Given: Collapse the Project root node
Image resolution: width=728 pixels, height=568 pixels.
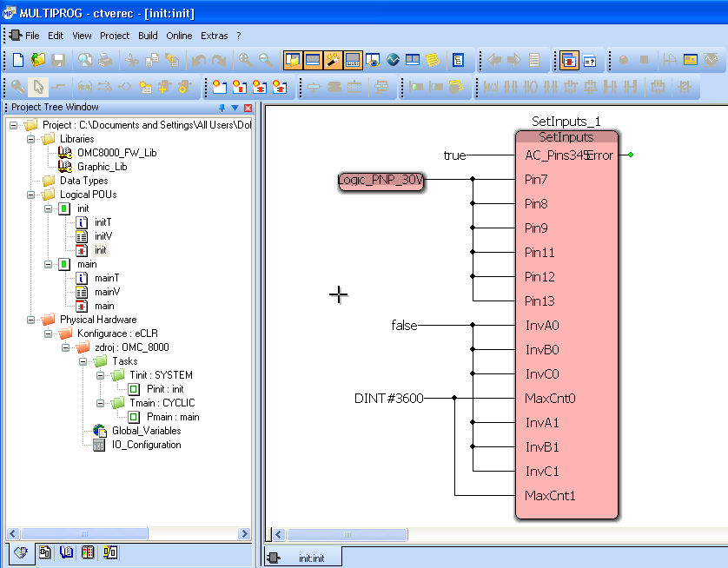Looking at the screenshot, I should [x=13, y=125].
